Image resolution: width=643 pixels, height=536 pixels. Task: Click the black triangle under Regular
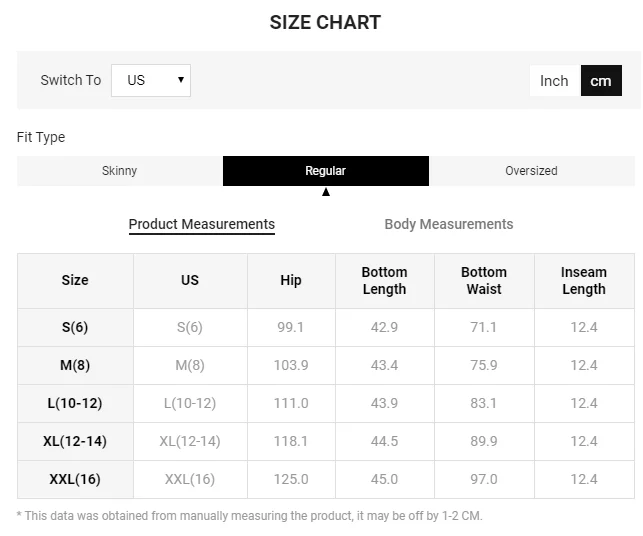[326, 192]
